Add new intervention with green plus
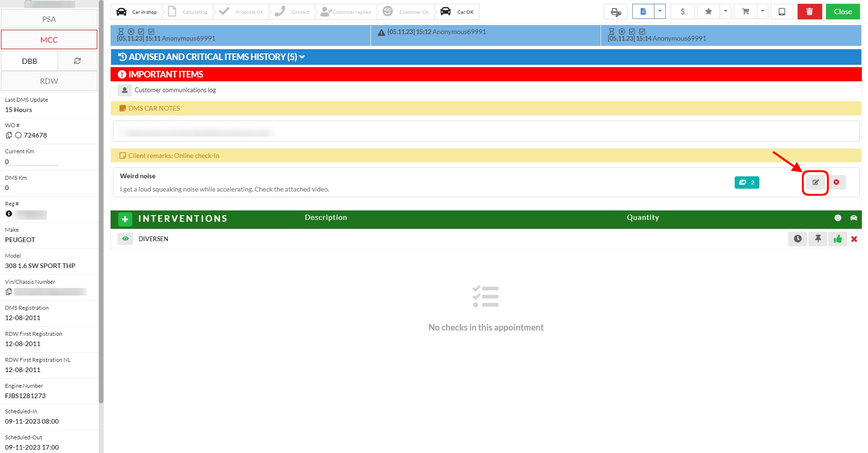This screenshot has height=453, width=868. point(125,219)
